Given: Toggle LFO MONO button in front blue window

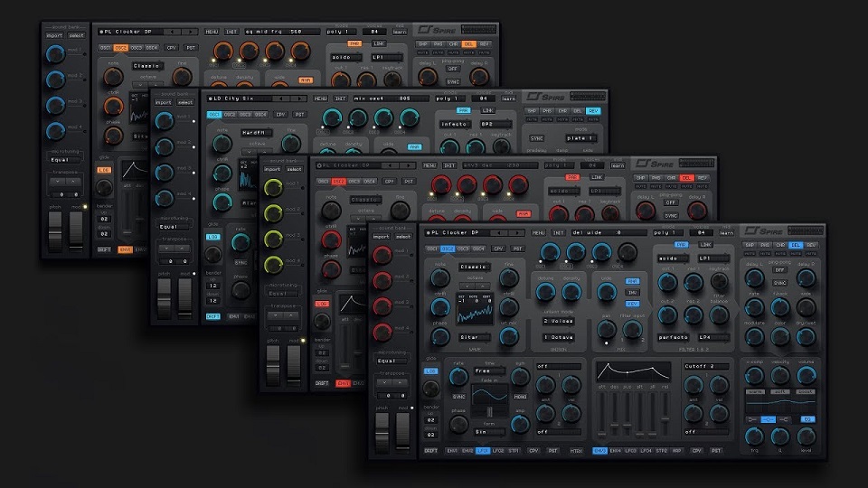Looking at the screenshot, I should [x=521, y=397].
